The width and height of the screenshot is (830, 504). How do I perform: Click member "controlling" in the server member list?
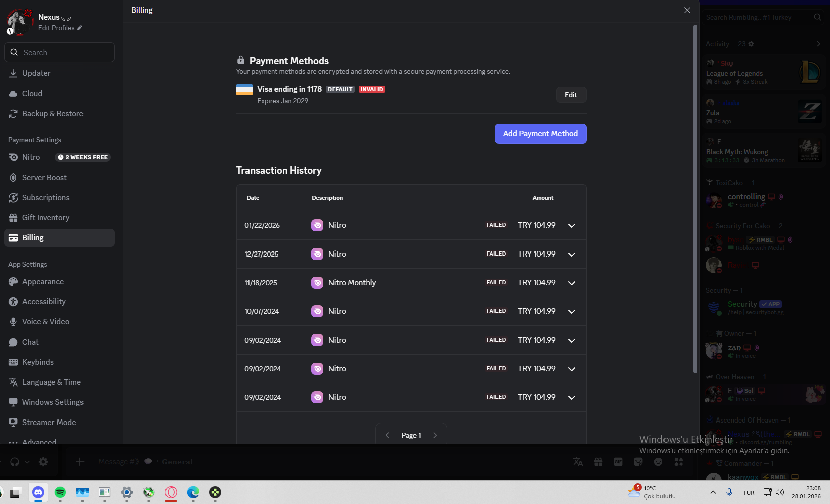tap(764, 200)
